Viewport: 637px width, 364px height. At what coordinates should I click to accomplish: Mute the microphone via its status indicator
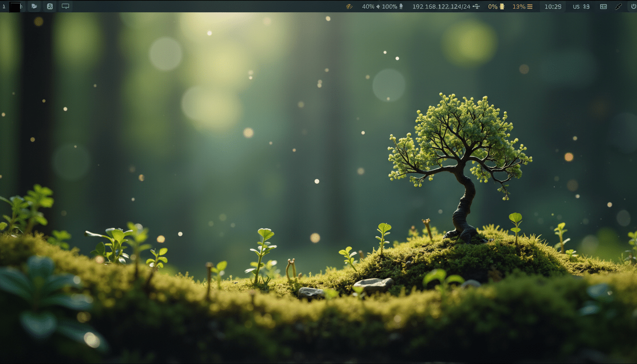[x=401, y=6]
